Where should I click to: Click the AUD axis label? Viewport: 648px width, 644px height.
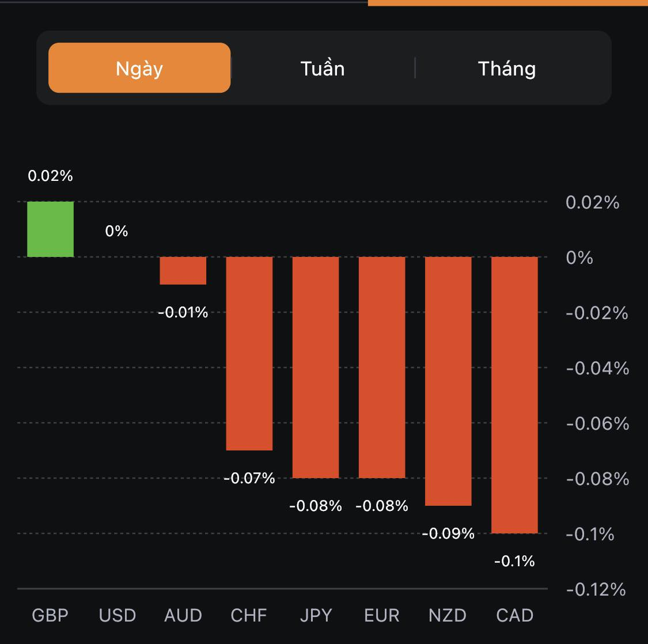pyautogui.click(x=183, y=615)
